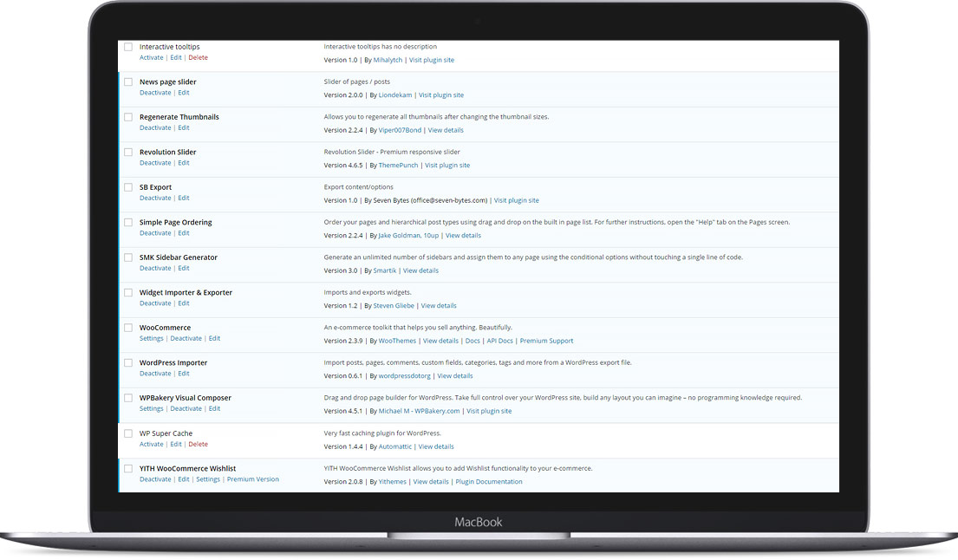Delete the WP Super Cache plugin

click(x=198, y=445)
